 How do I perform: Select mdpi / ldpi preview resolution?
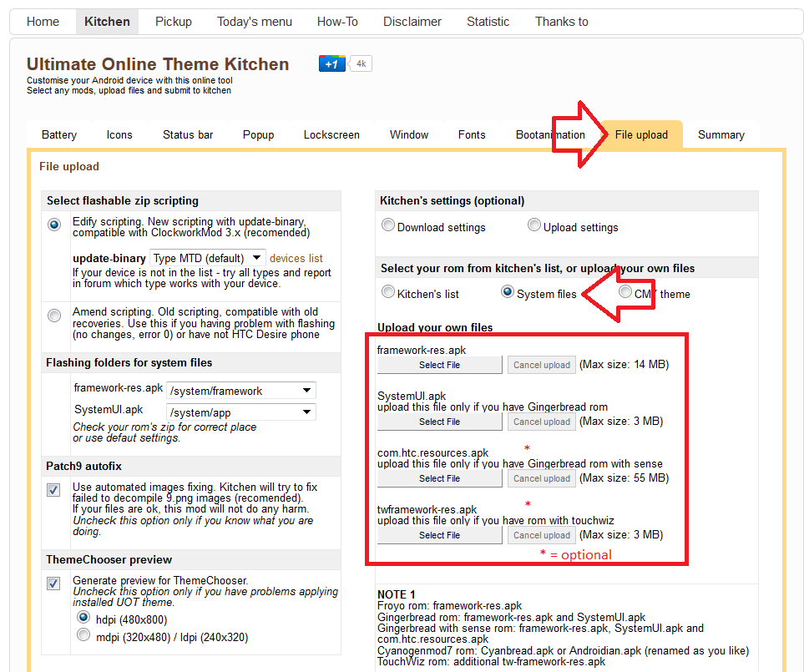pyautogui.click(x=83, y=634)
